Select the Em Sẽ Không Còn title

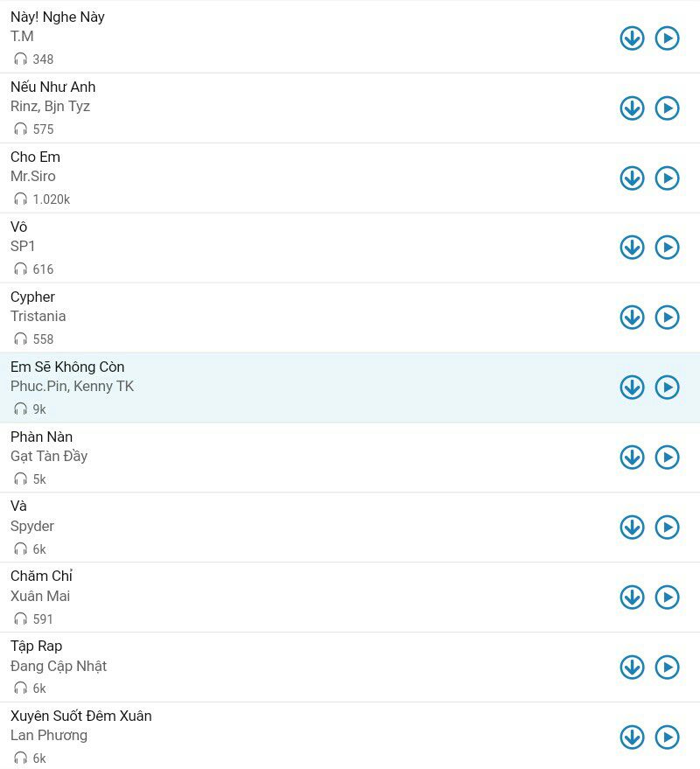[x=67, y=367]
